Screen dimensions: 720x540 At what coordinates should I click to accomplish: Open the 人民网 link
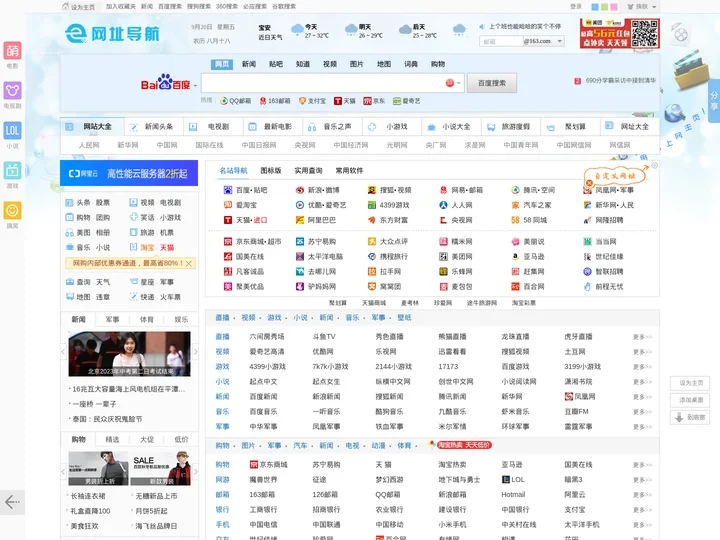coord(89,145)
